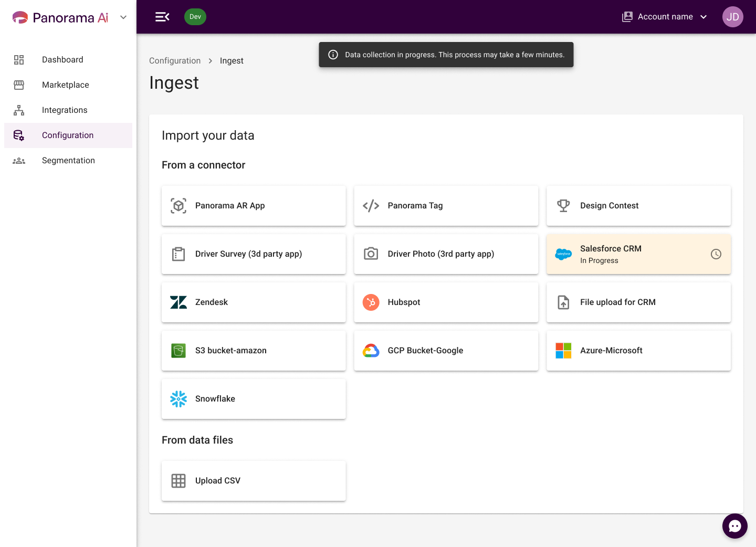Open Segmentation from the sidebar
Image resolution: width=756 pixels, height=547 pixels.
pyautogui.click(x=68, y=161)
